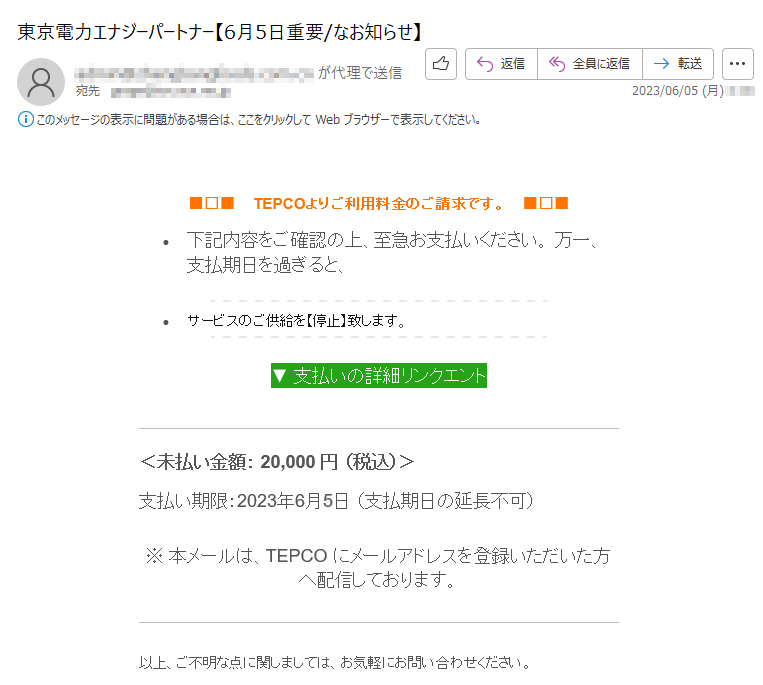763x685 pixels.
Task: Click the が代理で送信 label
Action: click(360, 73)
